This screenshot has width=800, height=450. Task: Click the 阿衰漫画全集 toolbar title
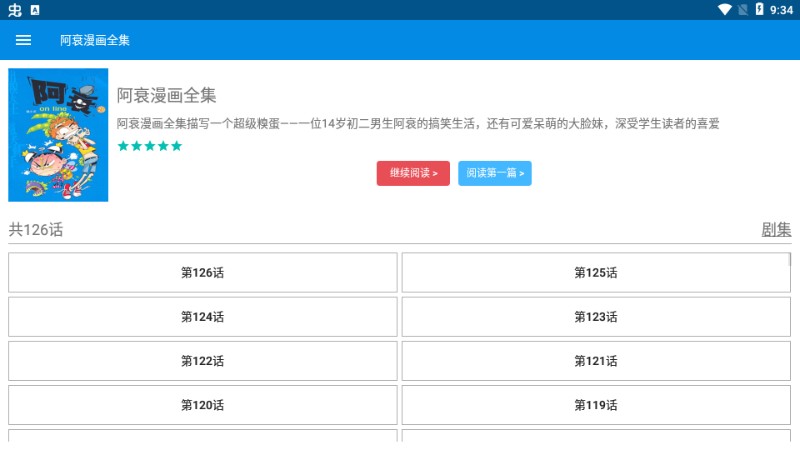[x=95, y=40]
